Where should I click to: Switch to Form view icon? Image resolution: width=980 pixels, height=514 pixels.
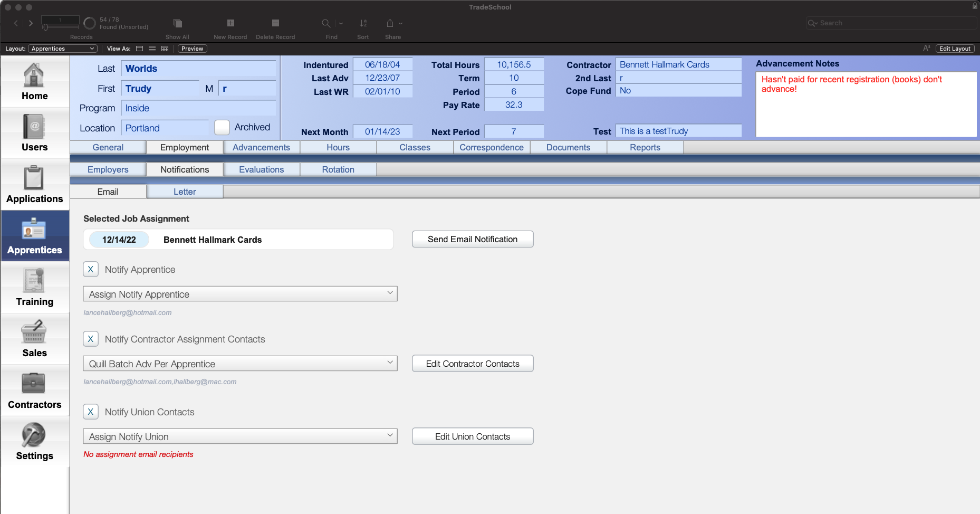click(x=140, y=49)
